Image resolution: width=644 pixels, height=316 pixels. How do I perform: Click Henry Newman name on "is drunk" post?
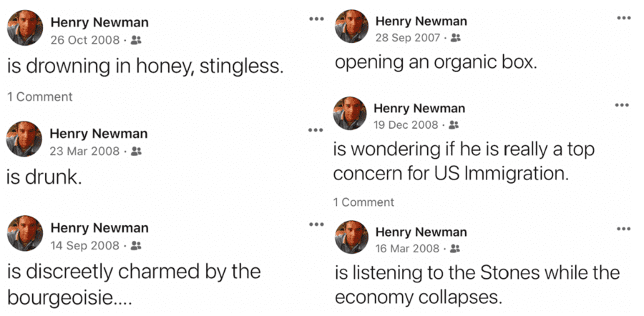tap(98, 134)
